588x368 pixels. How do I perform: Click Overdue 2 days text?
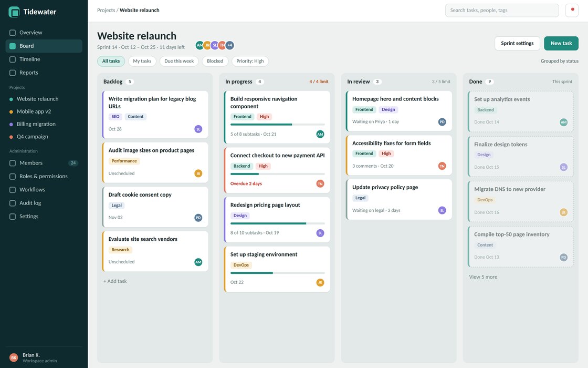[246, 183]
